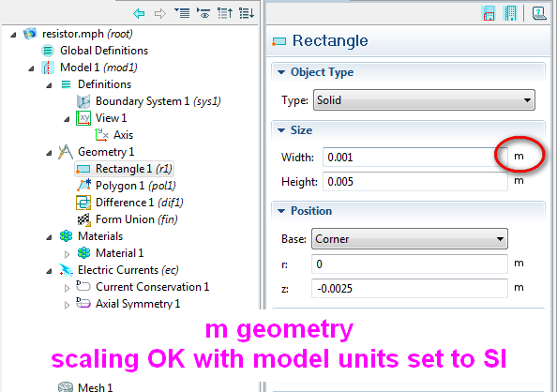Click the show/hide eye icon in toolbar
Viewport: 557px width, 392px height.
click(x=203, y=13)
